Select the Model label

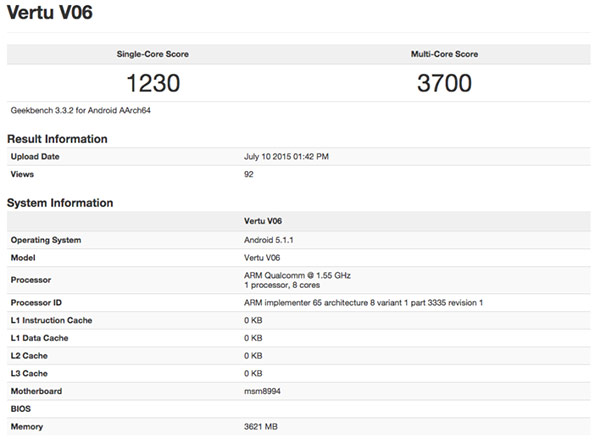coord(23,258)
